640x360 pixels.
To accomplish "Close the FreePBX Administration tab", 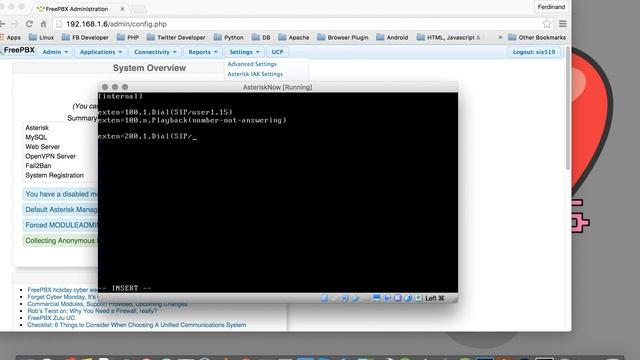I will [x=122, y=9].
